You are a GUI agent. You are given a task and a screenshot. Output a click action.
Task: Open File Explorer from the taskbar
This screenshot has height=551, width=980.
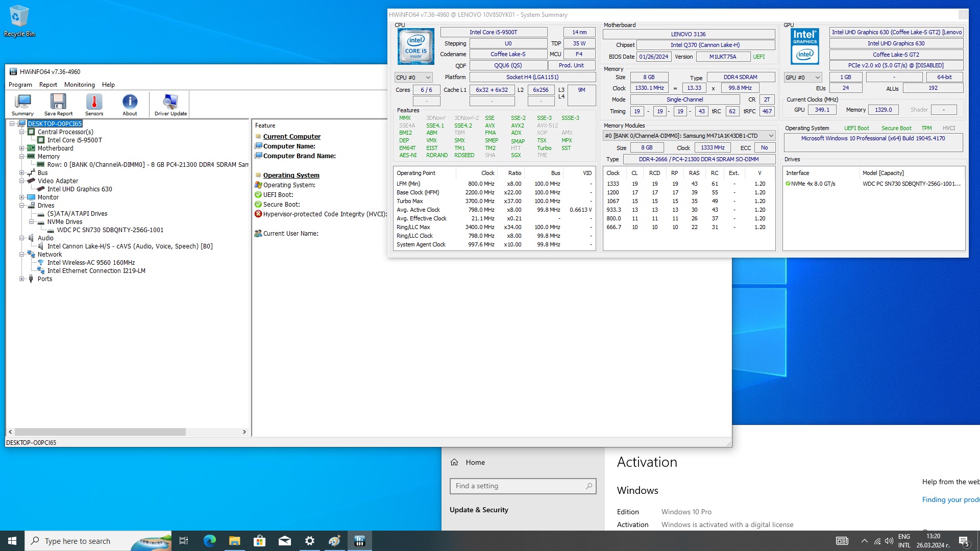coord(234,541)
